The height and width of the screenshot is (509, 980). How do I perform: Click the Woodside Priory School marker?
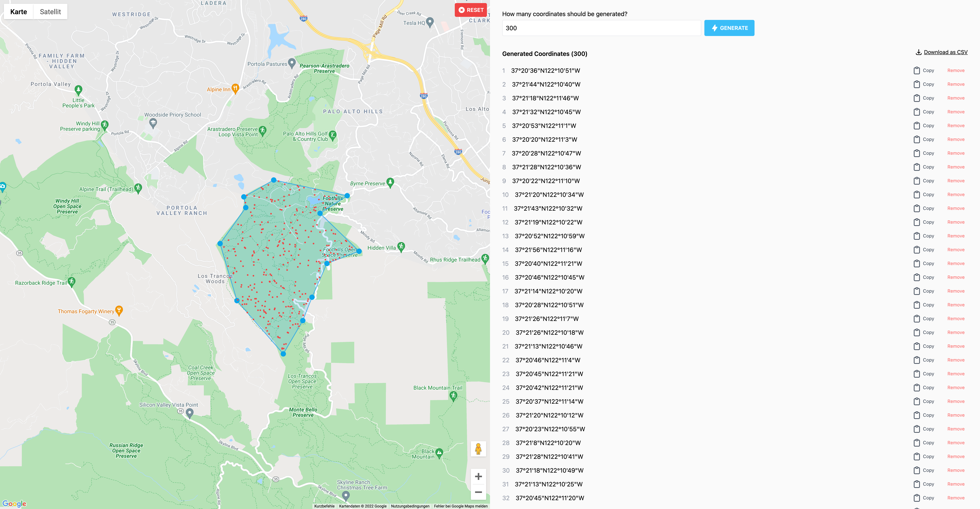pos(153,123)
